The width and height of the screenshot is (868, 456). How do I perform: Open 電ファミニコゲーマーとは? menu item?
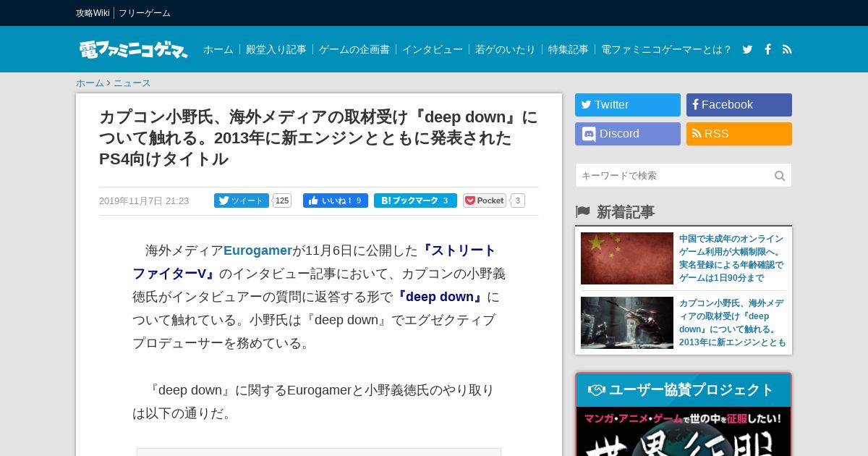coord(666,49)
